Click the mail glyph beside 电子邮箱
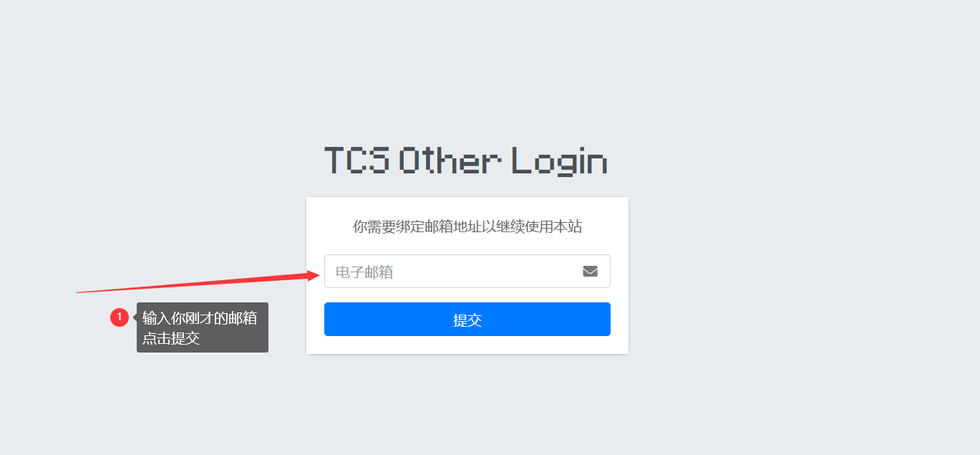Viewport: 980px width, 455px height. coord(590,272)
